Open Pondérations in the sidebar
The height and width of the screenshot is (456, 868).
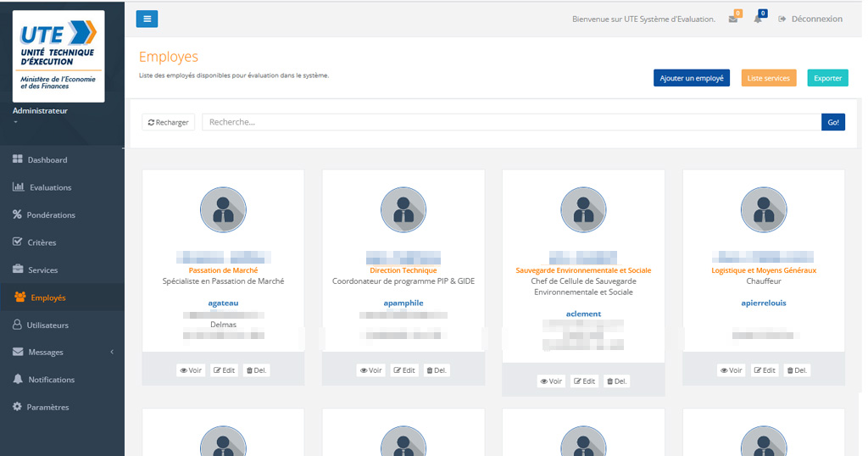pos(44,214)
